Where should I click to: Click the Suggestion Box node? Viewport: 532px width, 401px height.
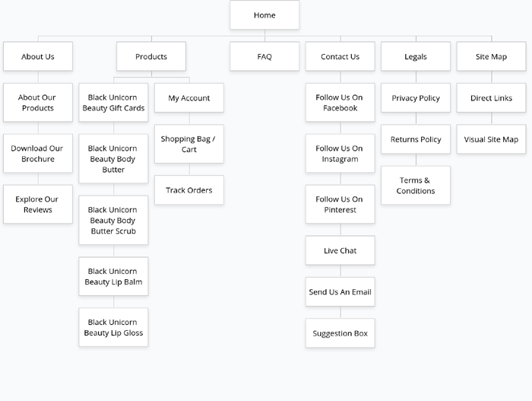(x=340, y=333)
